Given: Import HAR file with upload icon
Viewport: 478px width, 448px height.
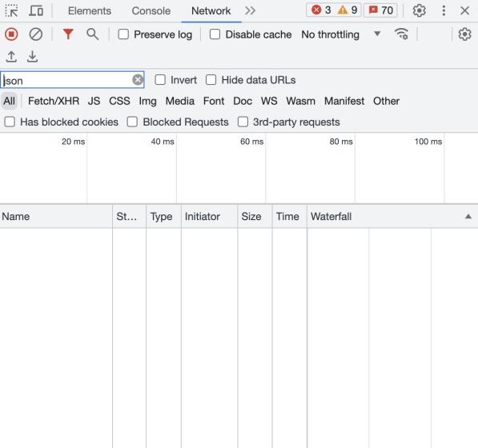Looking at the screenshot, I should point(11,57).
